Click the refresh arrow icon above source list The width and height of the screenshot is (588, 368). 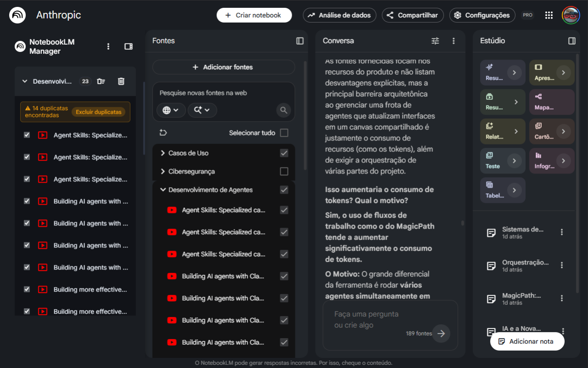[163, 133]
